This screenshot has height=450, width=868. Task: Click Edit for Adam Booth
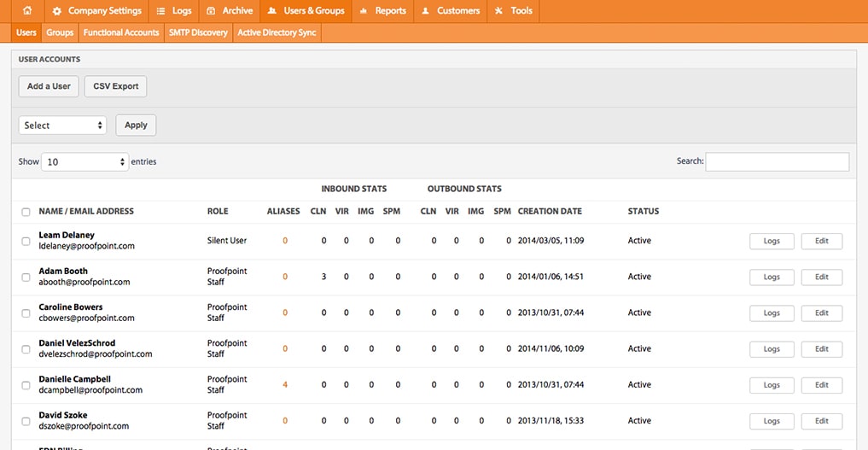822,277
